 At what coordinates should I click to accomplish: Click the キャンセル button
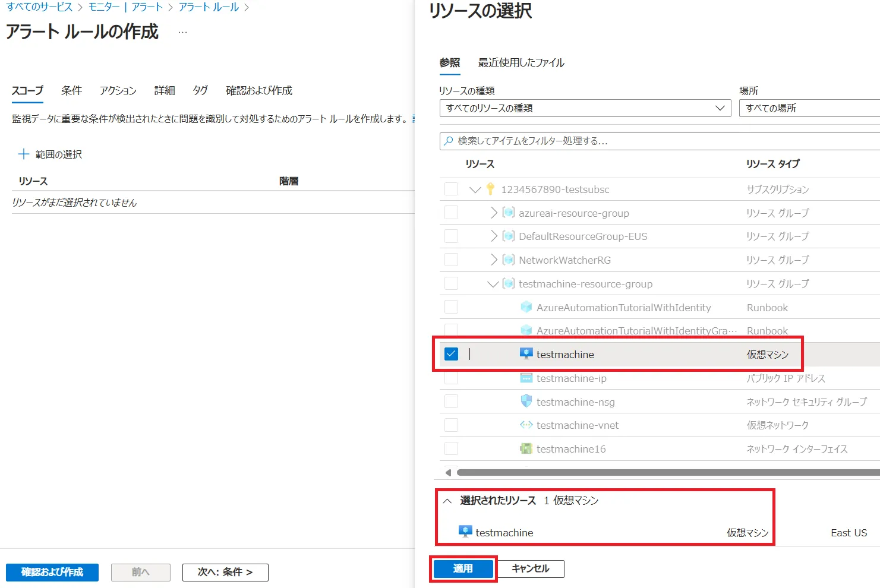tap(530, 569)
